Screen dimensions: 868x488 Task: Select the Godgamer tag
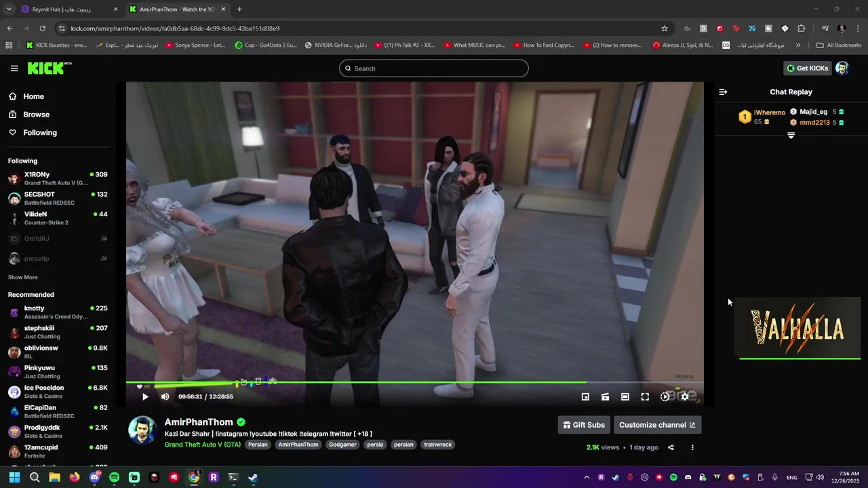coord(342,445)
